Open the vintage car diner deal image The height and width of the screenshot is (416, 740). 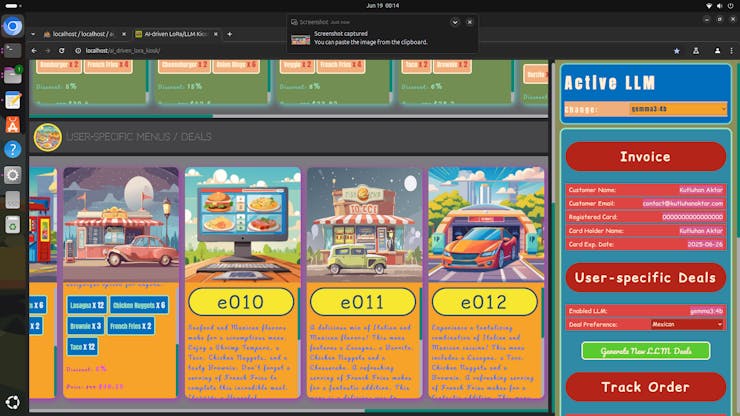coord(121,225)
